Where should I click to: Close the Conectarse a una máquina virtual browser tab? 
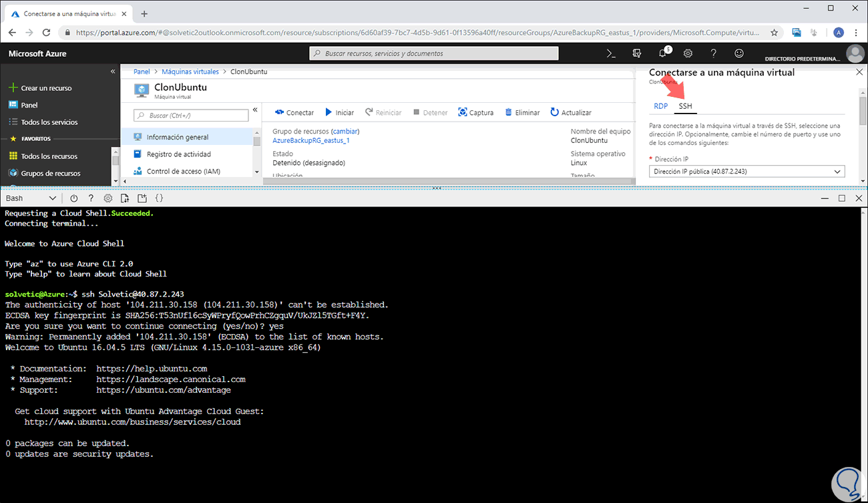coord(124,13)
